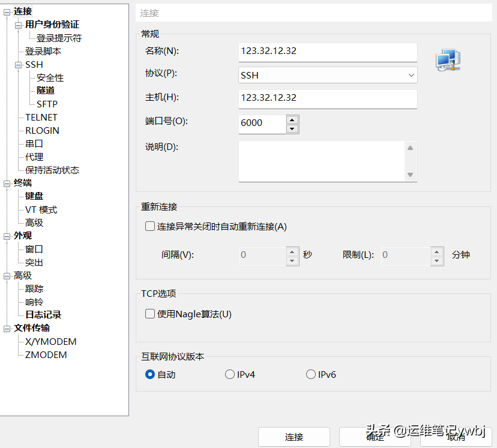497x448 pixels.
Task: Select the IPv6 protocol version
Action: pos(311,374)
